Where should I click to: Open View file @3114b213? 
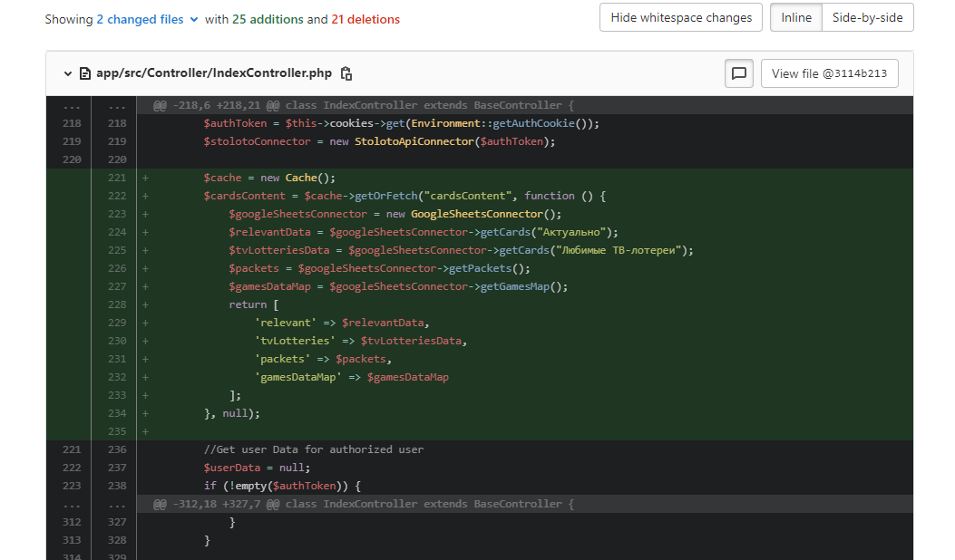[829, 73]
